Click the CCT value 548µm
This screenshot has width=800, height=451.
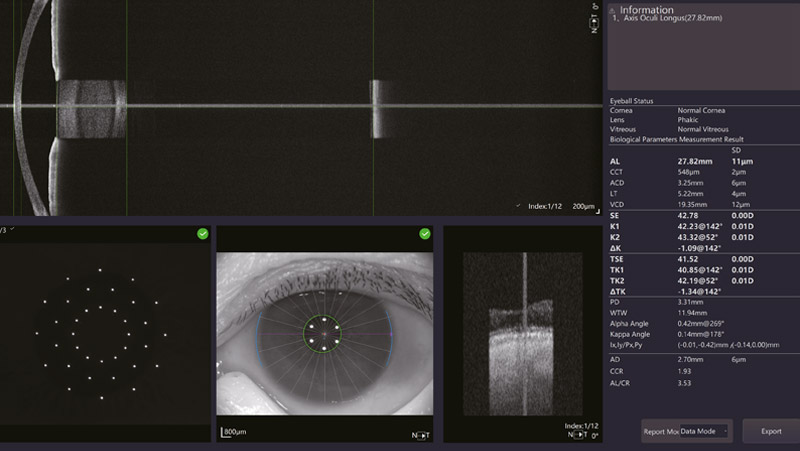tap(688, 172)
